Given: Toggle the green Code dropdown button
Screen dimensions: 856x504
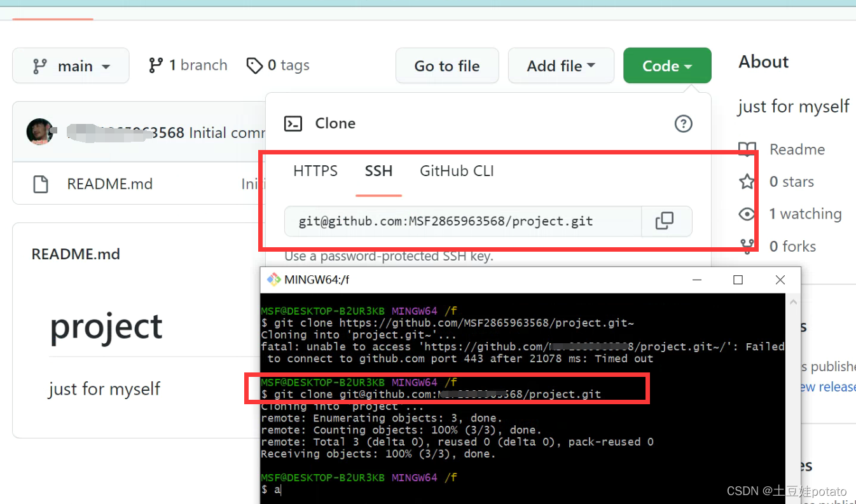Looking at the screenshot, I should click(667, 65).
